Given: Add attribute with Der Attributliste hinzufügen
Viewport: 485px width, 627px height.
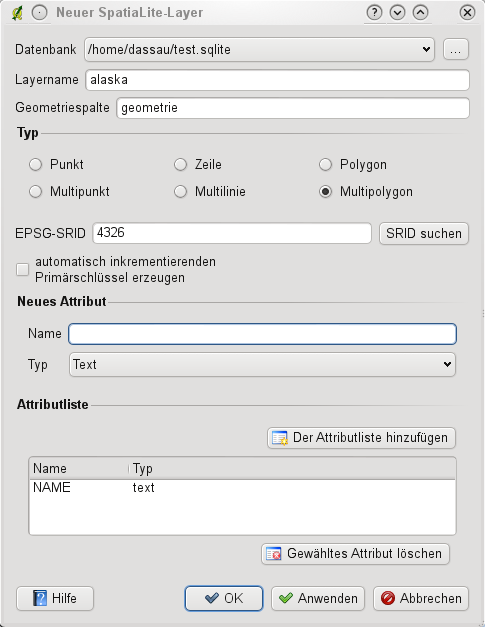Looking at the screenshot, I should coord(361,438).
